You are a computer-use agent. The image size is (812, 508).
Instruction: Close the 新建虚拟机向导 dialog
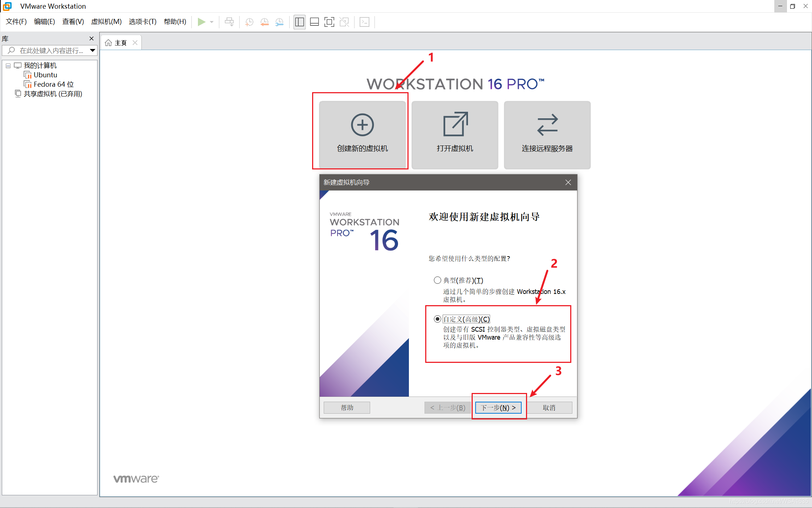pyautogui.click(x=568, y=183)
